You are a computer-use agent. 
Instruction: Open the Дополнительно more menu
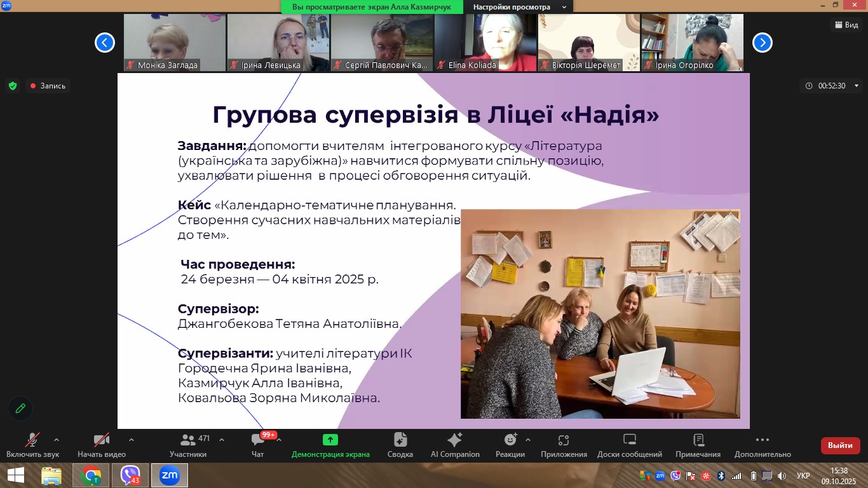point(763,440)
